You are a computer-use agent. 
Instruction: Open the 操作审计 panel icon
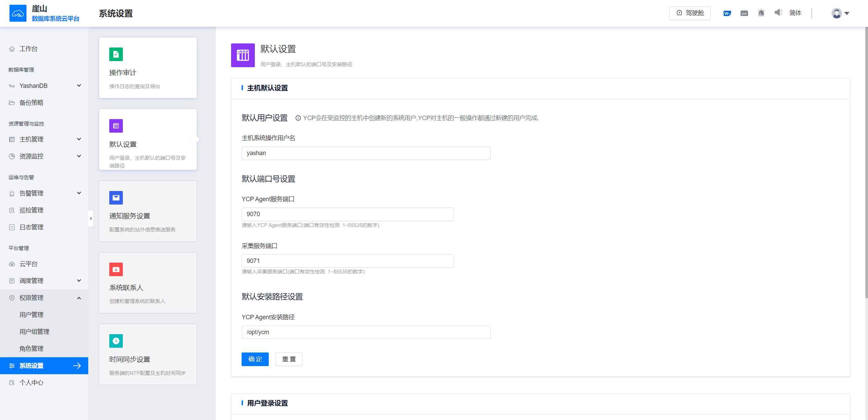pos(116,54)
